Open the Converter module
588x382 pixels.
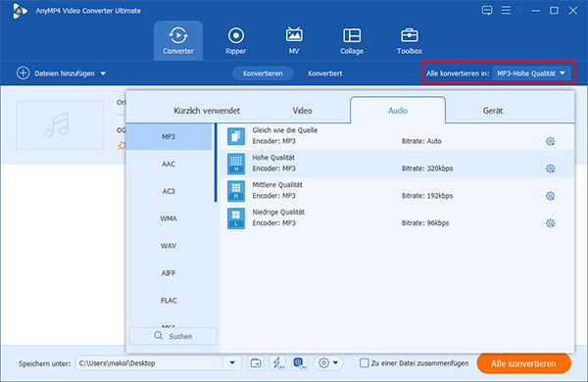178,40
